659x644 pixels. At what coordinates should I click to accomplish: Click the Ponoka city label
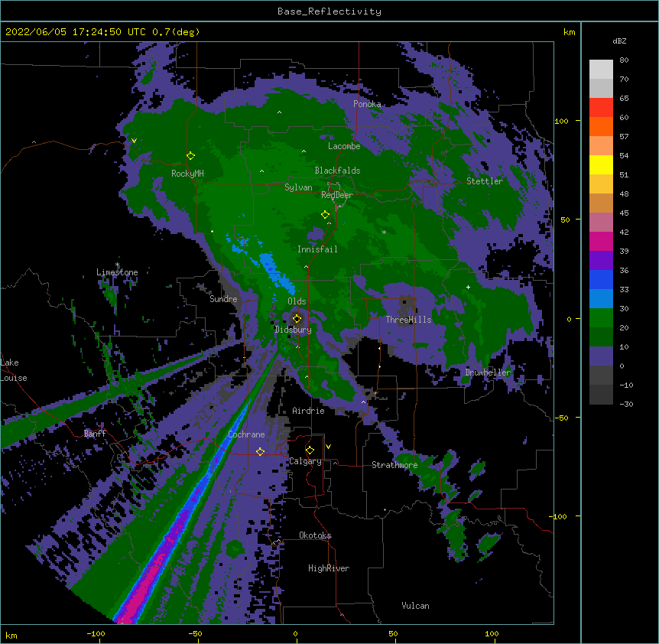(367, 104)
